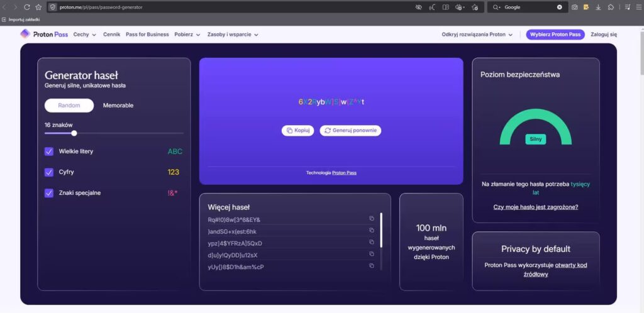The height and width of the screenshot is (313, 644).
Task: Click the Generuj ponownie button
Action: tap(350, 131)
